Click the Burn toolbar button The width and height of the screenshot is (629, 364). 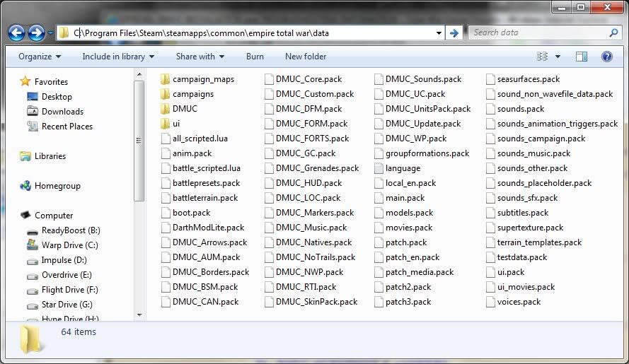(x=255, y=57)
